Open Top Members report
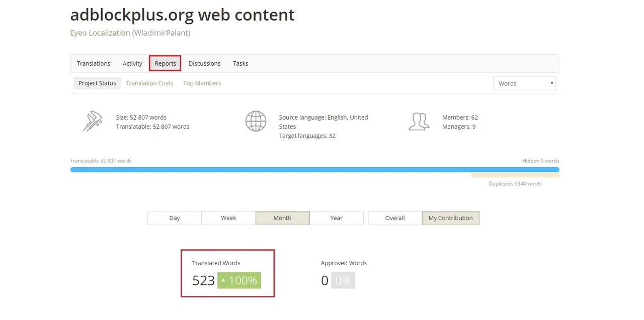 click(202, 83)
